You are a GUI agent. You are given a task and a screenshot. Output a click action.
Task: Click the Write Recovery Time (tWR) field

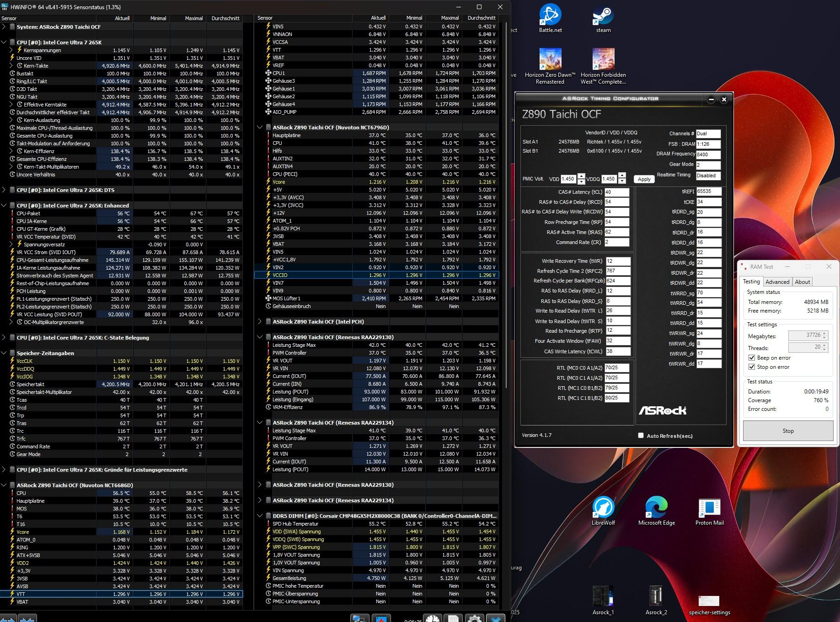click(618, 261)
